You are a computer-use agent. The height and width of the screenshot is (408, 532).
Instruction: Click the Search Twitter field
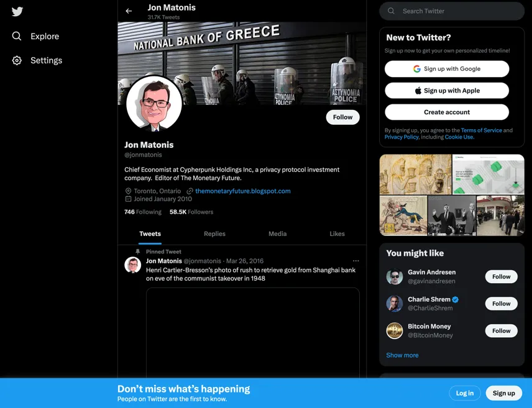point(452,11)
